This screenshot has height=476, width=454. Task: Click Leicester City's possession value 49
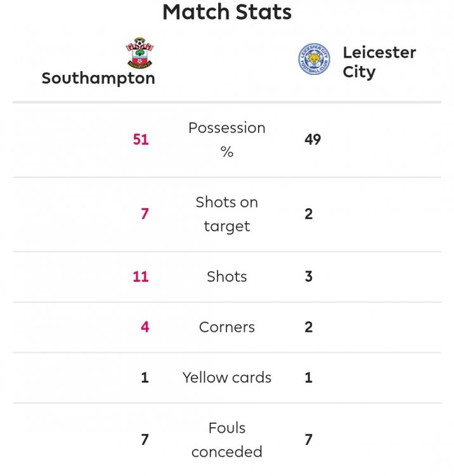[313, 140]
